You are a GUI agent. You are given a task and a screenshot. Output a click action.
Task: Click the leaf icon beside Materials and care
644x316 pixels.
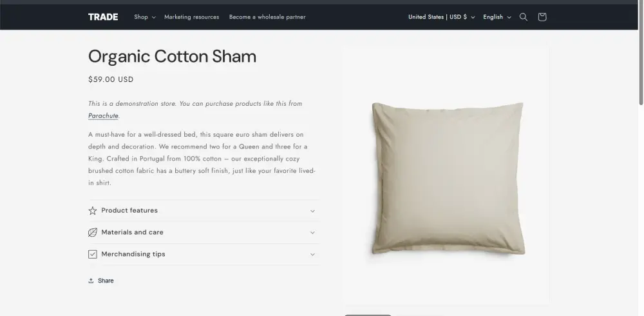[x=93, y=233]
